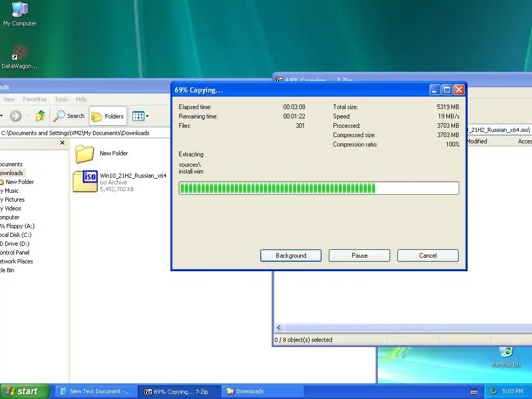Select Control Panel in the folder tree
The image size is (532, 399).
tap(15, 252)
